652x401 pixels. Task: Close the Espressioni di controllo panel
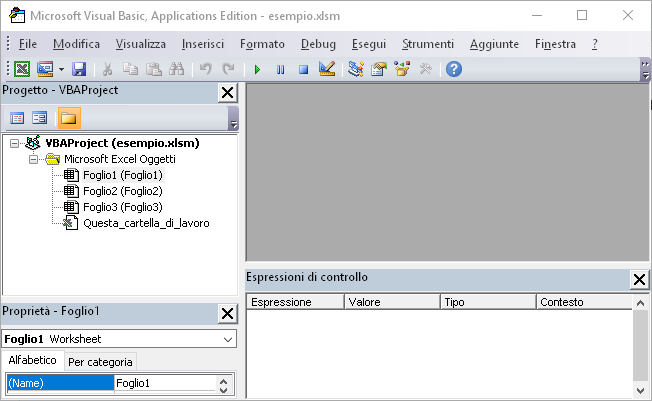[640, 280]
